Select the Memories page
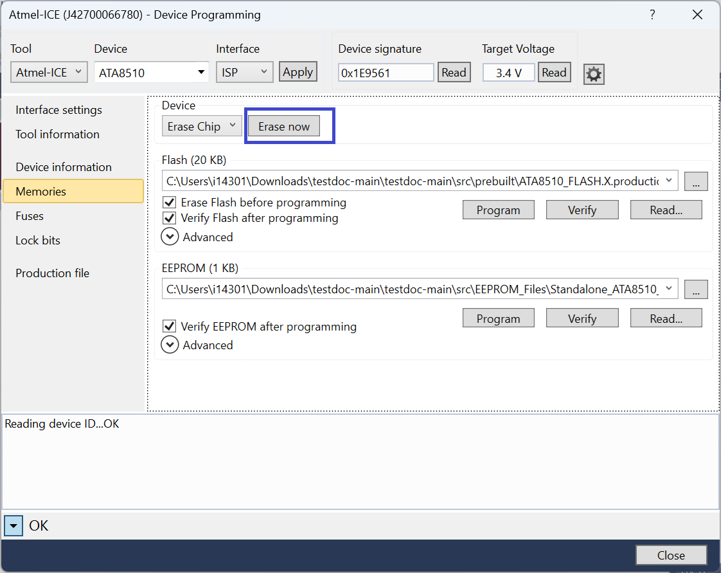The height and width of the screenshot is (573, 728). (73, 191)
